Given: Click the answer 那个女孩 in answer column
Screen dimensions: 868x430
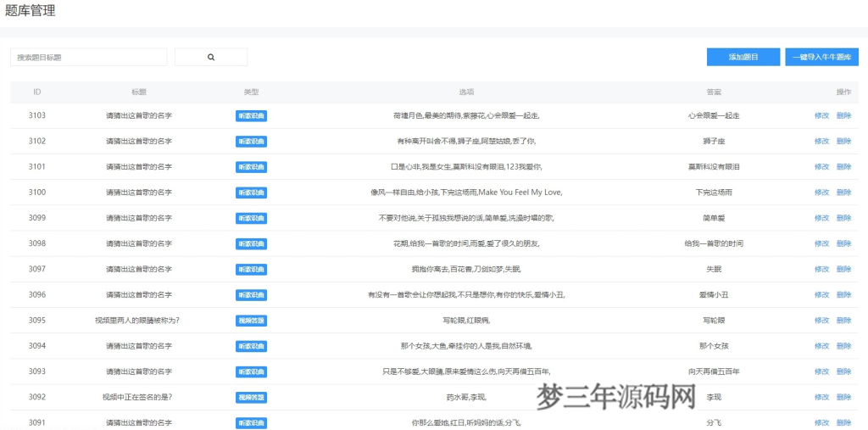Looking at the screenshot, I should 714,346.
